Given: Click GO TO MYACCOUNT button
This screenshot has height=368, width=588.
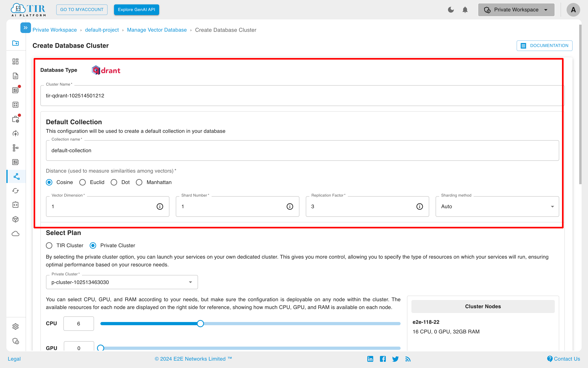Looking at the screenshot, I should pos(82,9).
